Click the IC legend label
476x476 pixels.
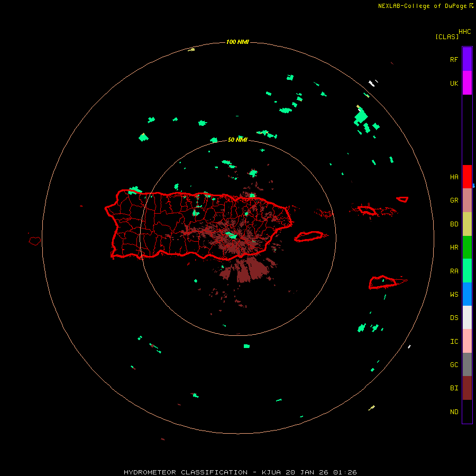click(x=454, y=341)
